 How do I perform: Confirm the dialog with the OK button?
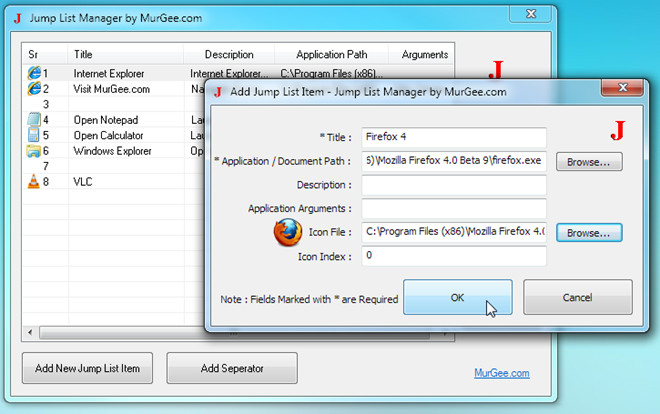pos(458,297)
